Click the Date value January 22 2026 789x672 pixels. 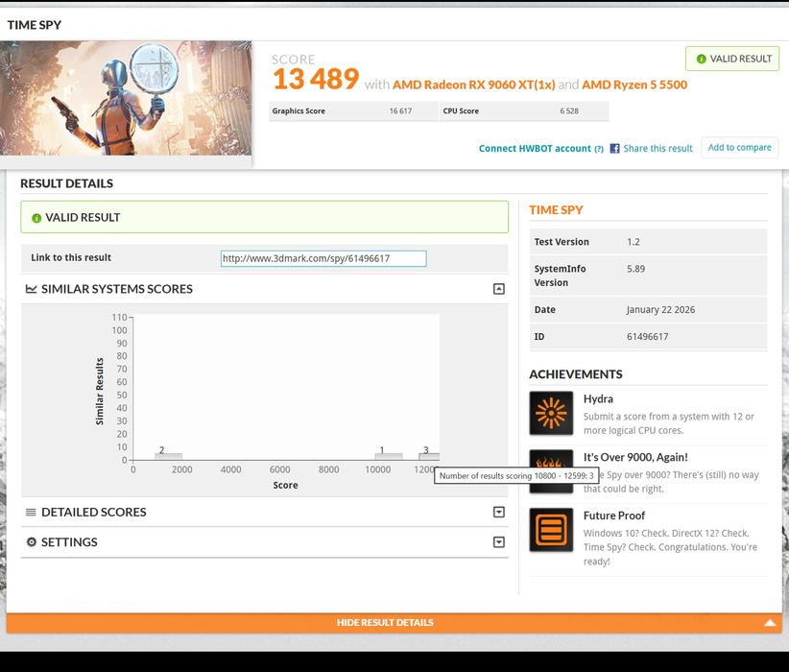[x=660, y=309]
